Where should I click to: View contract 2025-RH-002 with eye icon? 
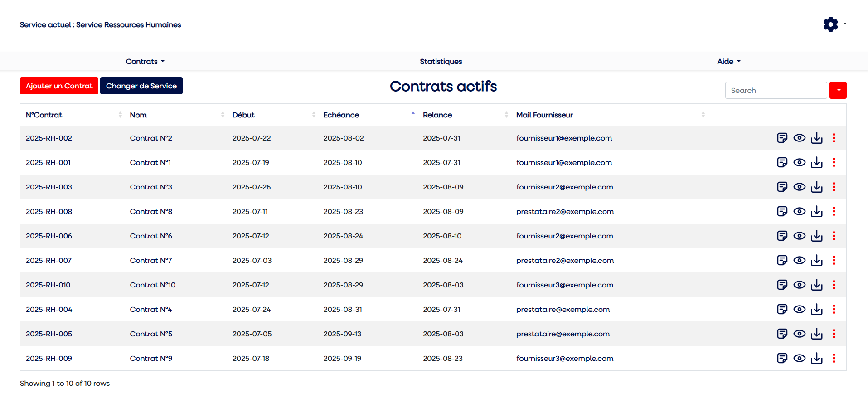click(x=800, y=138)
